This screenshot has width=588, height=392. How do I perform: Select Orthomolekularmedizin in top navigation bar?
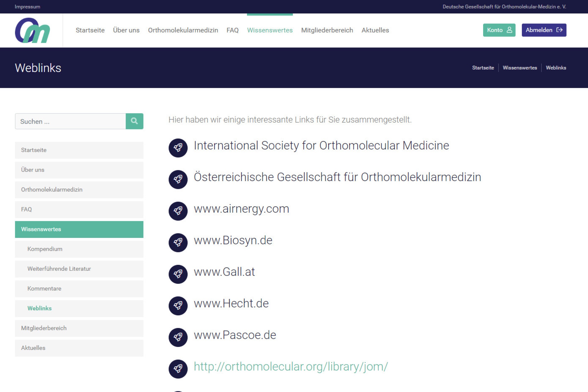(183, 30)
